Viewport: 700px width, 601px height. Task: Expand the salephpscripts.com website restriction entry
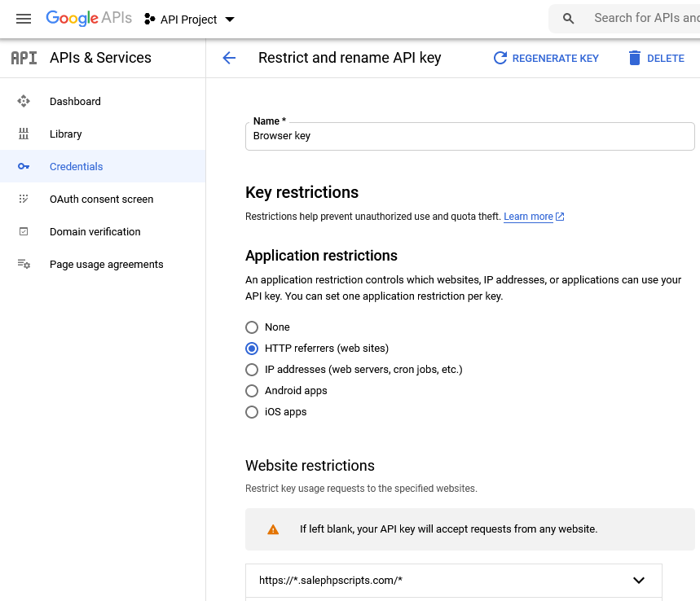(454, 581)
